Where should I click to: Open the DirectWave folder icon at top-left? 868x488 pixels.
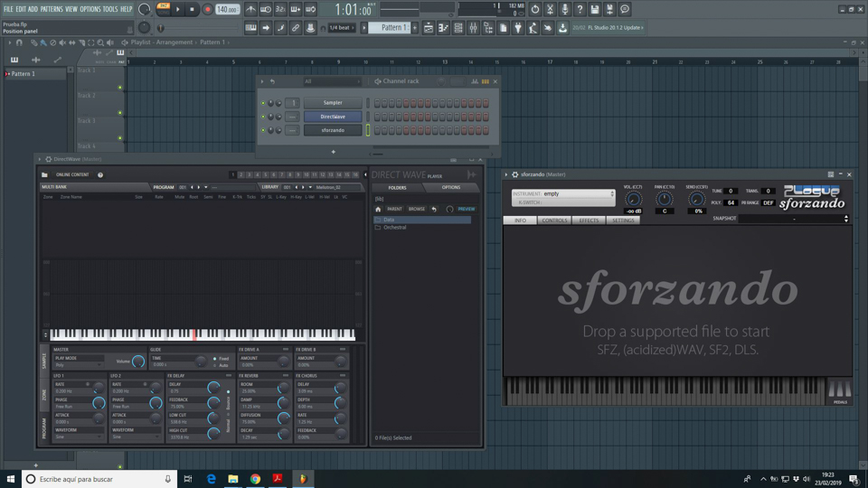pos(44,174)
